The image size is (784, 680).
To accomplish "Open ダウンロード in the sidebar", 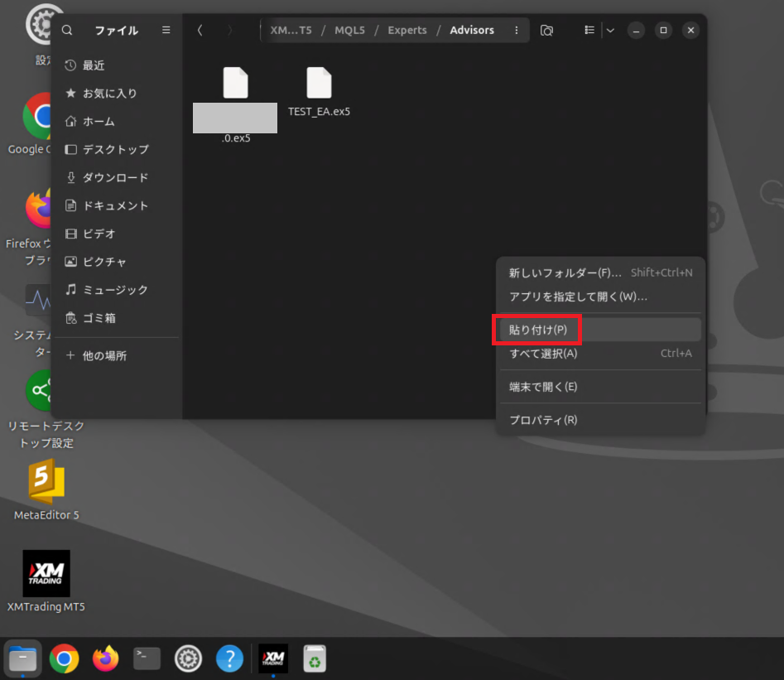I will 115,177.
